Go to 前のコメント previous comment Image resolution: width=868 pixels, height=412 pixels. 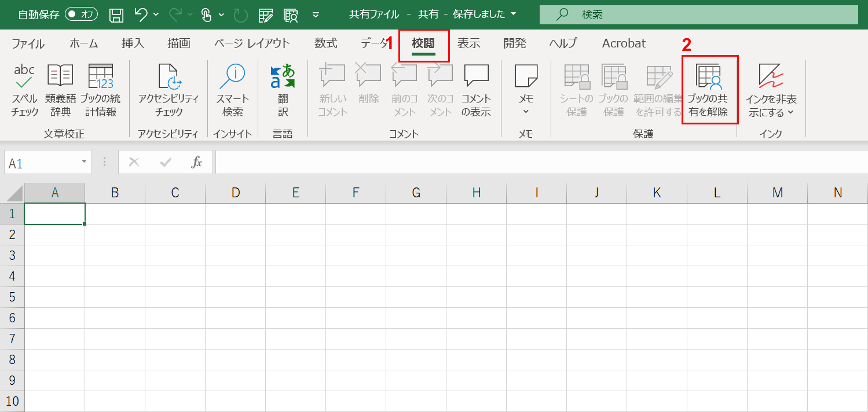tap(404, 90)
